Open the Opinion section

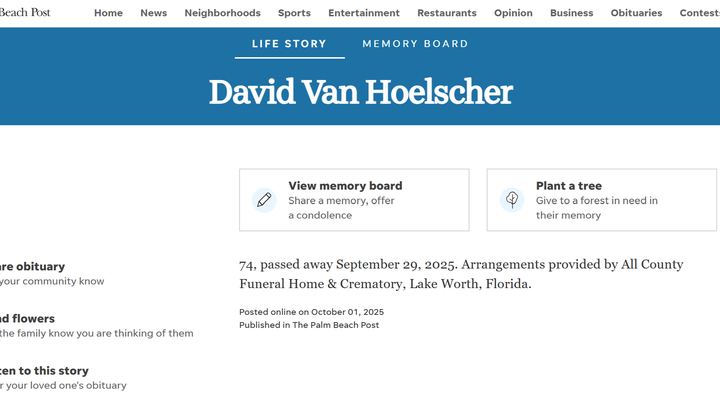pyautogui.click(x=513, y=13)
